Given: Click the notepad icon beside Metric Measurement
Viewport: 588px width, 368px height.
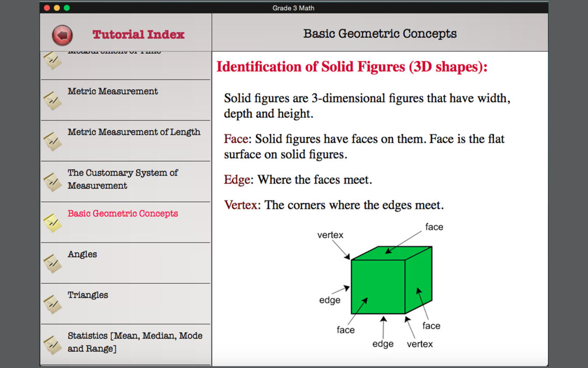Looking at the screenshot, I should (52, 100).
